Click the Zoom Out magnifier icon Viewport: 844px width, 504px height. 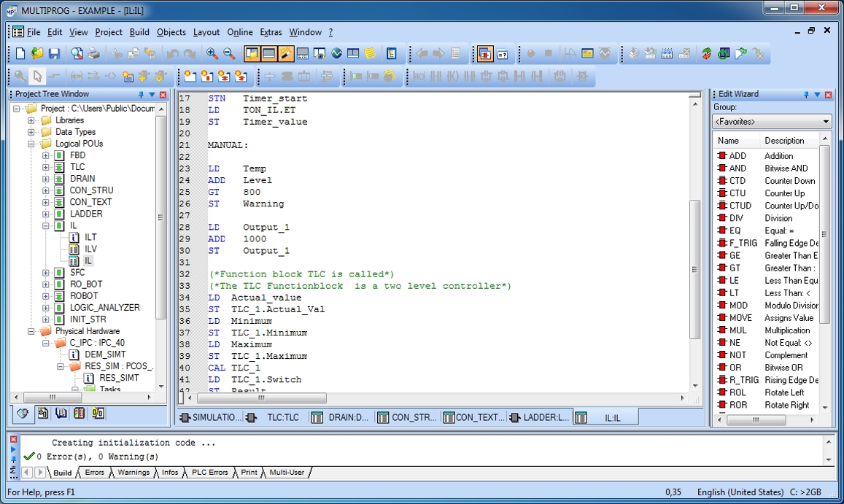click(229, 54)
